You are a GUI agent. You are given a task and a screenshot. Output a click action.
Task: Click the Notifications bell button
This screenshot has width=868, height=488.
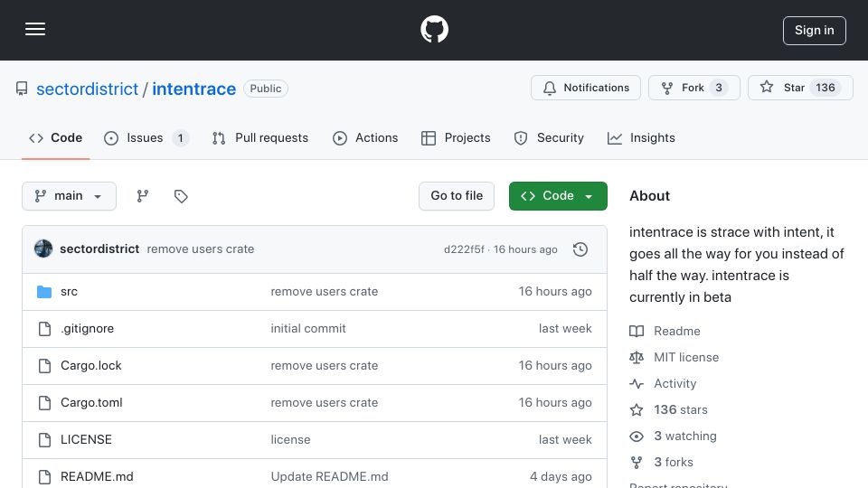[586, 88]
